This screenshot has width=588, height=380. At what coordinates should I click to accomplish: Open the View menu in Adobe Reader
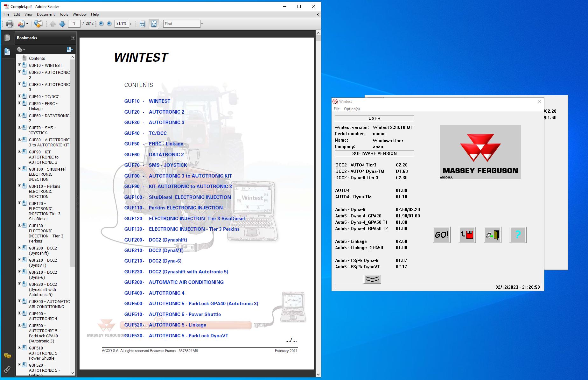[x=28, y=14]
